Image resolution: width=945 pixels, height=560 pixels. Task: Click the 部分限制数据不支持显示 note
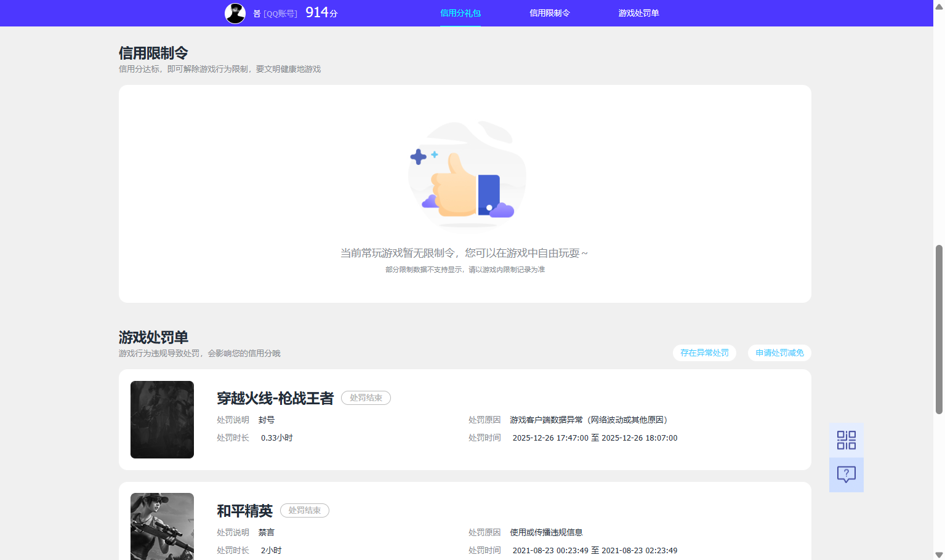(465, 270)
